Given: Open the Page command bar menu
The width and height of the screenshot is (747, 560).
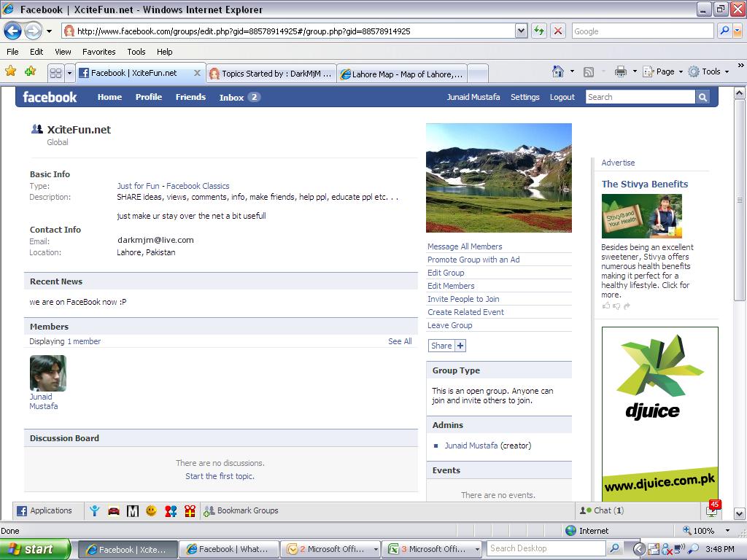Looking at the screenshot, I should [x=663, y=71].
